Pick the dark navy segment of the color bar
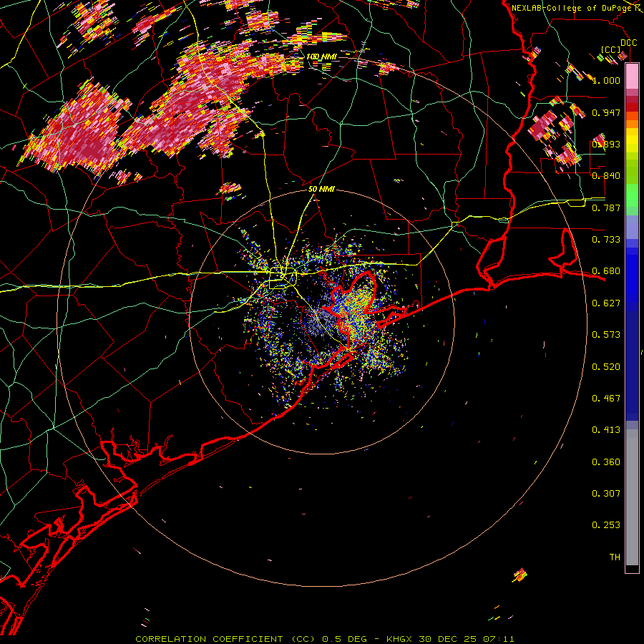 pyautogui.click(x=632, y=366)
